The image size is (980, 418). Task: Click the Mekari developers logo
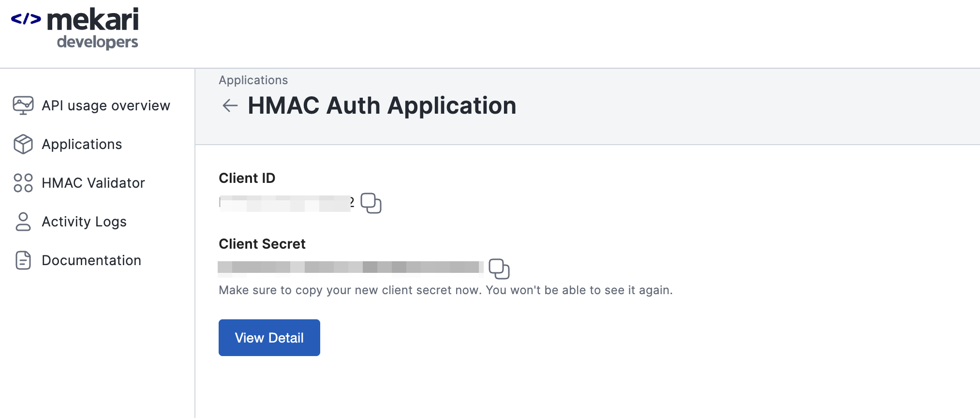click(75, 28)
